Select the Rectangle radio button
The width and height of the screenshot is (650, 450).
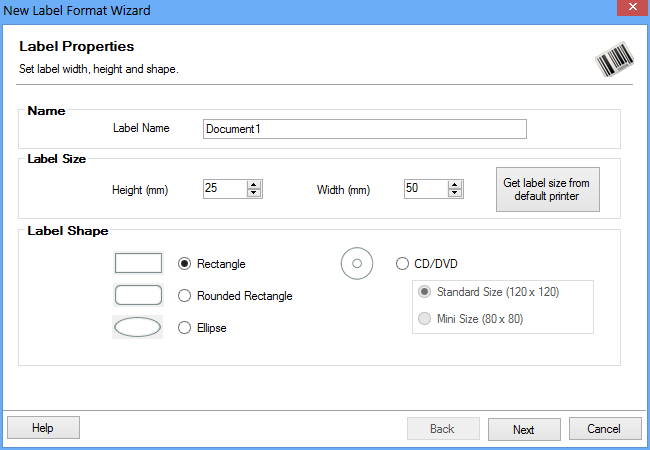(184, 264)
